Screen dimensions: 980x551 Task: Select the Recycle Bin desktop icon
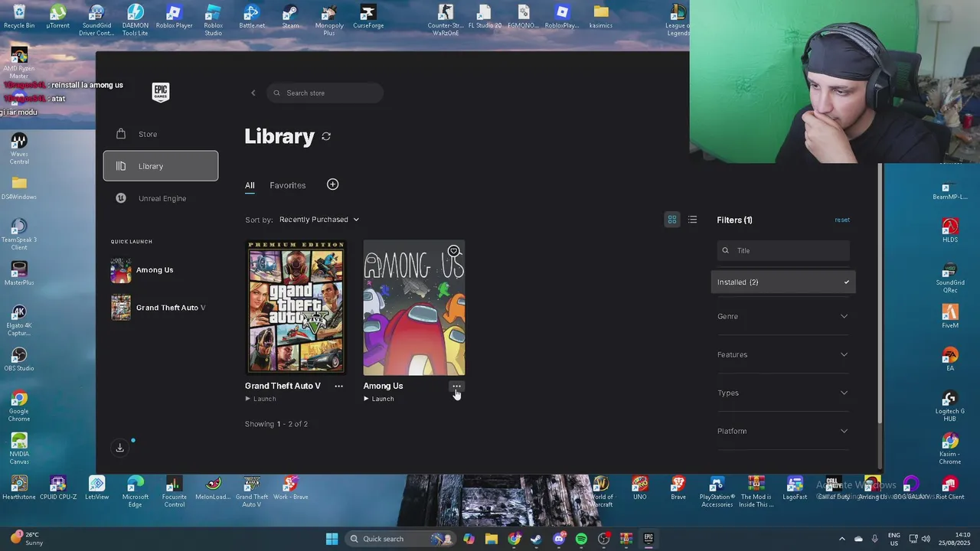pyautogui.click(x=19, y=17)
